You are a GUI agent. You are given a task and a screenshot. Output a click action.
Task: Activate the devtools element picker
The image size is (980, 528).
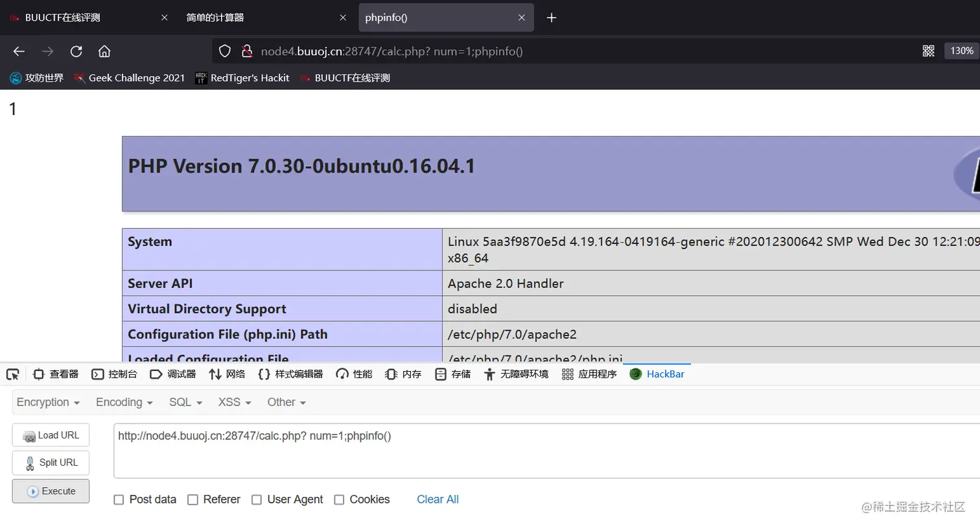click(x=12, y=374)
